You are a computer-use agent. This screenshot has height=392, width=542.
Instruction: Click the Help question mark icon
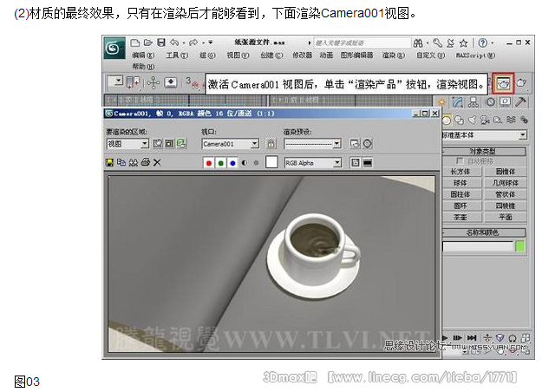[x=483, y=42]
